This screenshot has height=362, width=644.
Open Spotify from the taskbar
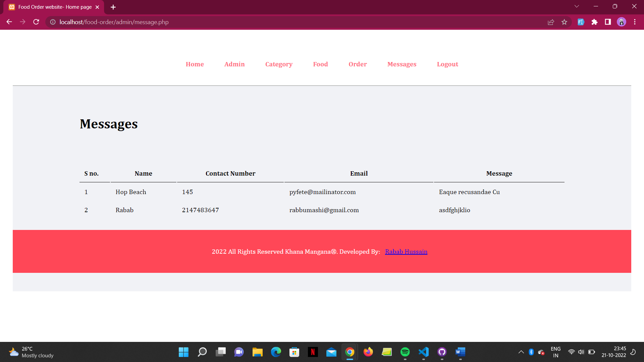coord(405,352)
